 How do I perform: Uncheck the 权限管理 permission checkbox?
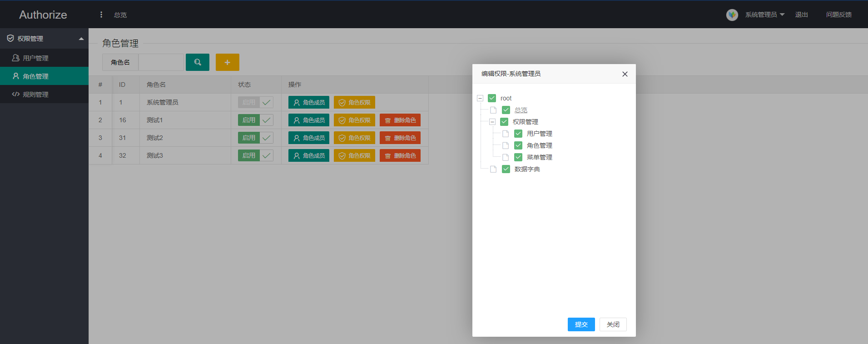coord(504,122)
